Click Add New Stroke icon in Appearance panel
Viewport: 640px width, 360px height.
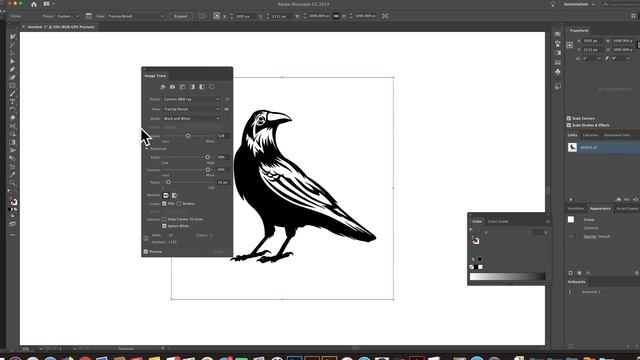pos(571,273)
